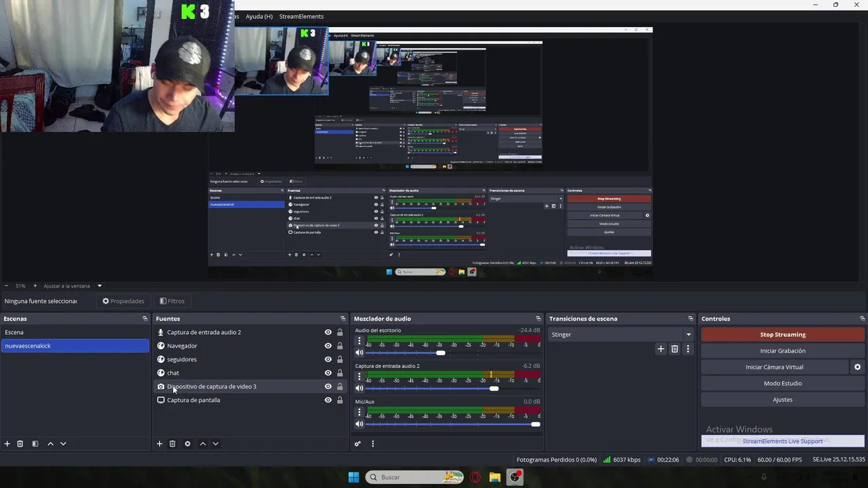This screenshot has height=488, width=868.
Task: Open Captura de entrada audio 2 mixer options menu
Action: coord(359,377)
